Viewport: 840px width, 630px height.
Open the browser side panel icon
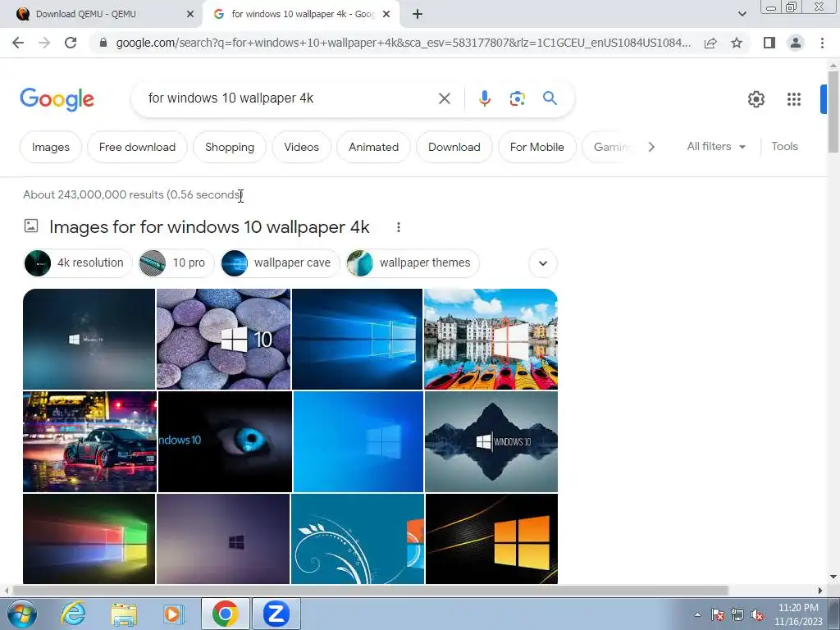[769, 43]
